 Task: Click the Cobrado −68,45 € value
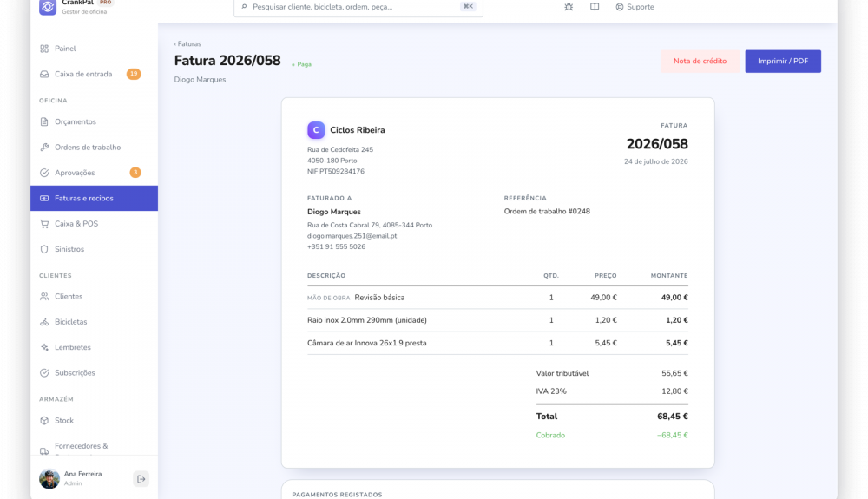(673, 436)
